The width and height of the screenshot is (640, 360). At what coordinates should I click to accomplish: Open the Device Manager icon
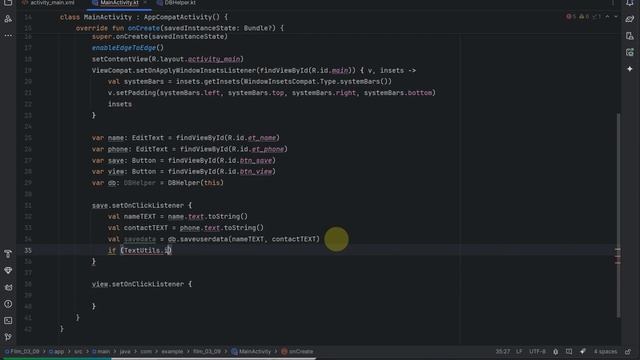[x=630, y=36]
